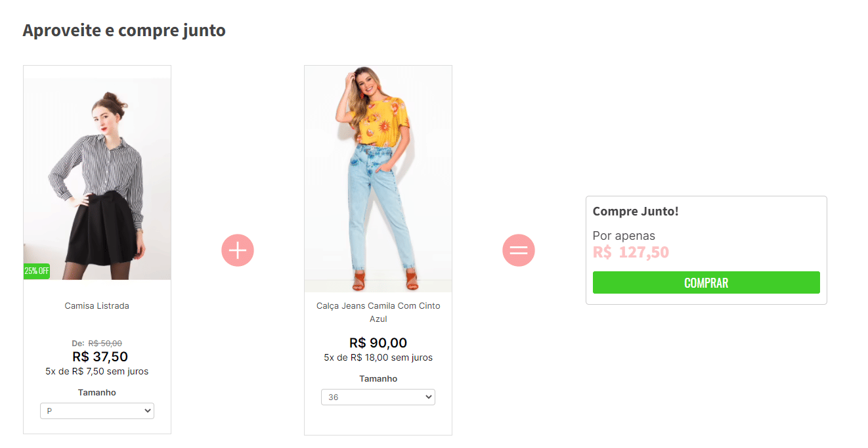
Task: Click the light blue jeans product photo
Action: coord(378,177)
